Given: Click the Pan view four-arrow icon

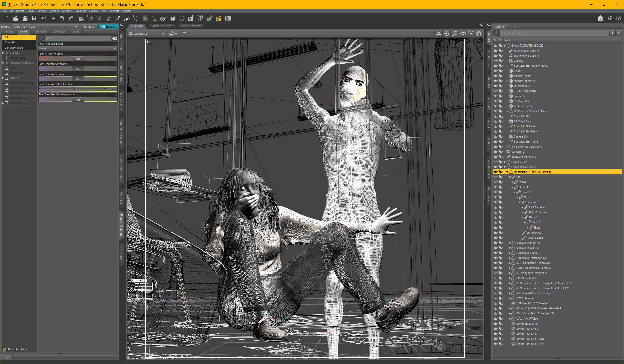Looking at the screenshot, I should [447, 33].
